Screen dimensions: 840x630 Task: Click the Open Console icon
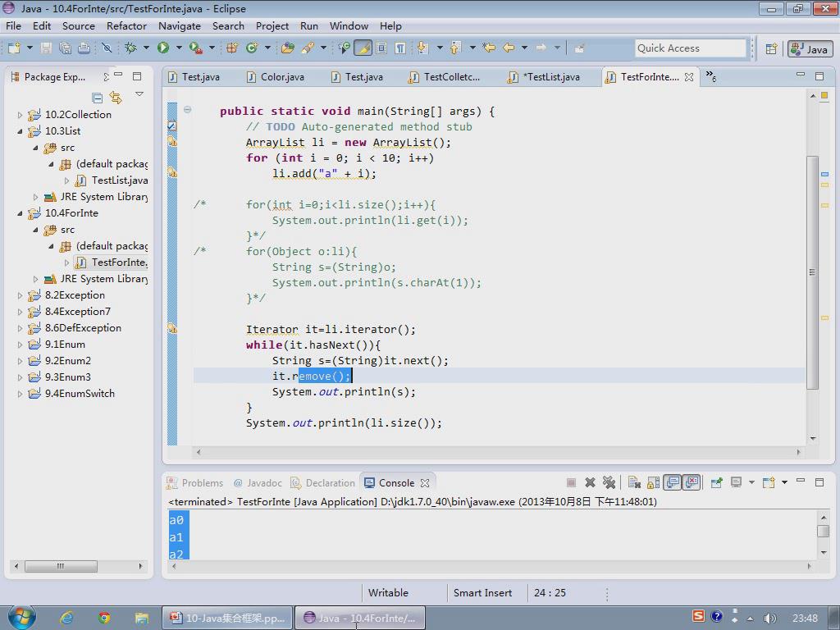click(x=769, y=482)
